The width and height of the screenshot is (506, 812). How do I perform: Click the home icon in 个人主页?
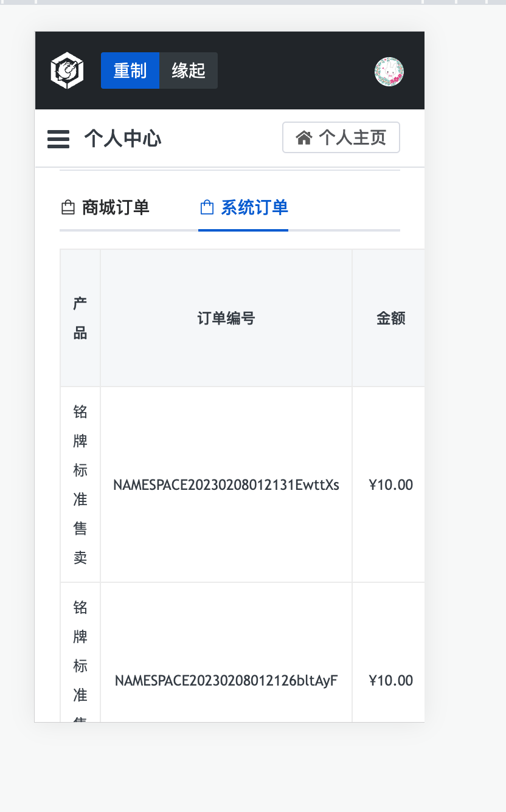tap(304, 138)
